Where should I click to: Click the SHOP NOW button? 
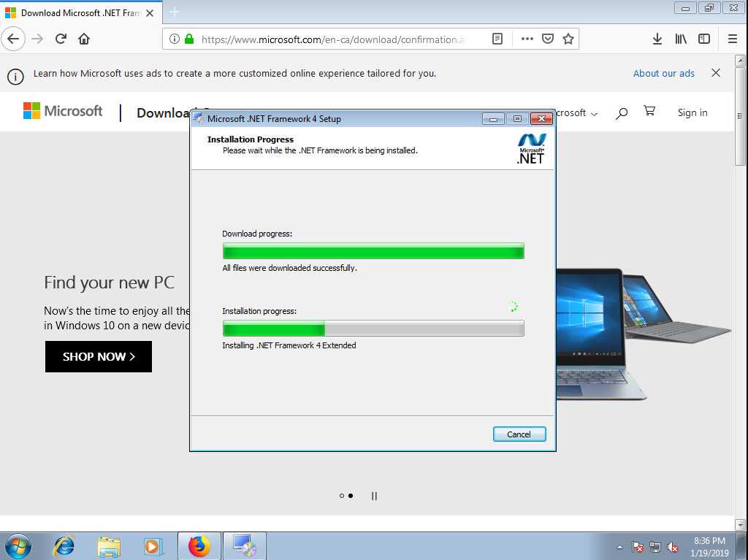tap(99, 357)
